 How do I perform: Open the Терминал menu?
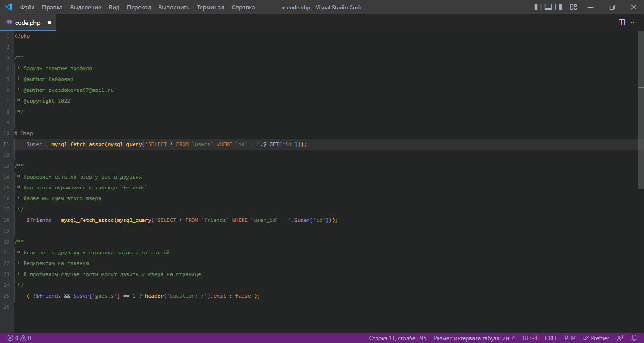(210, 7)
